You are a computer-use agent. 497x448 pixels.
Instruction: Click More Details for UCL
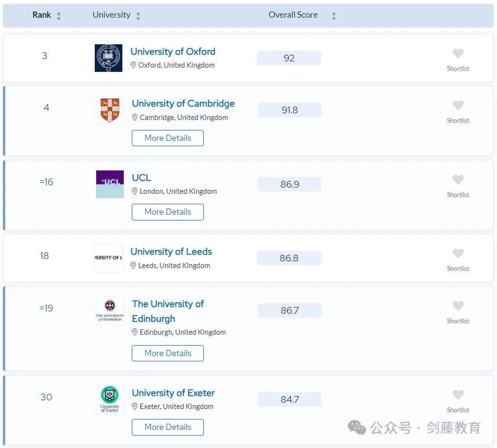click(168, 212)
